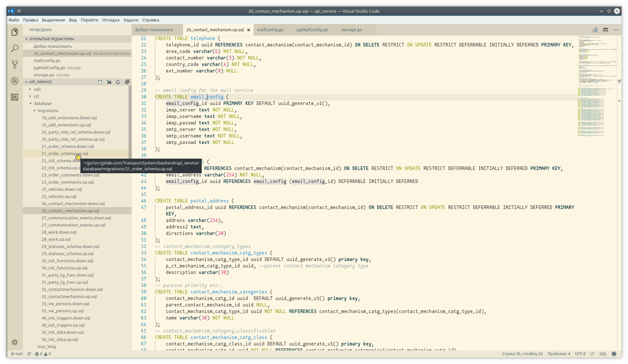Open 50_init_data.up.sql in file tree
The height and width of the screenshot is (364, 628).
coord(60,339)
